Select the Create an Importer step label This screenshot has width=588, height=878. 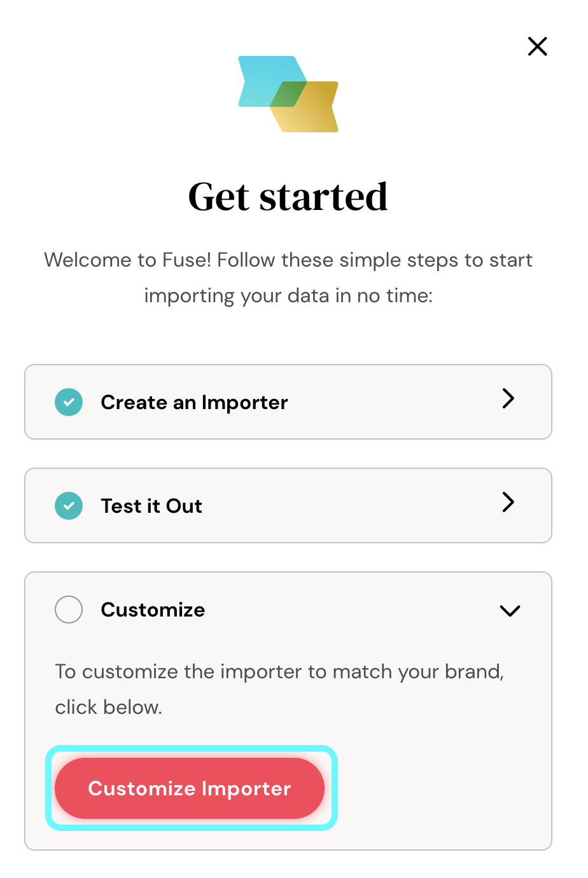click(195, 402)
